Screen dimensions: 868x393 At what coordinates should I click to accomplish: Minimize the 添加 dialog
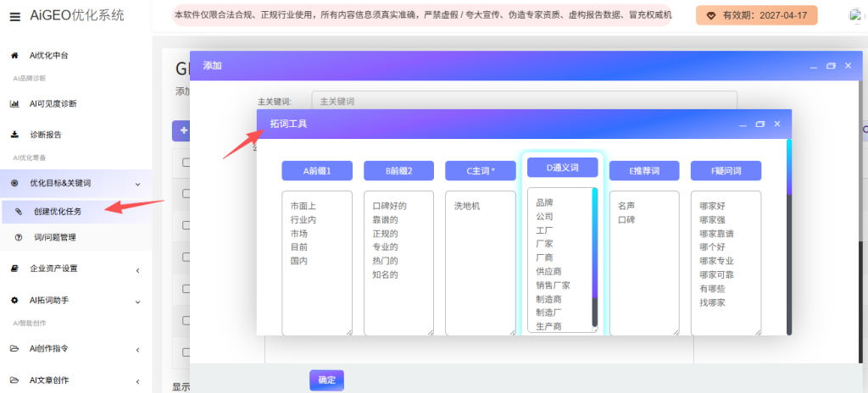(x=813, y=66)
